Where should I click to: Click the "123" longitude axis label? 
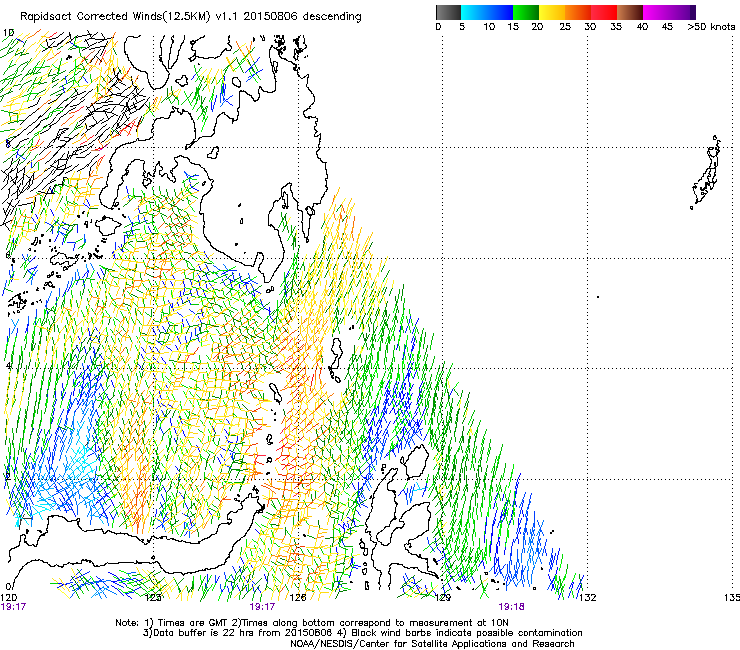(x=153, y=598)
